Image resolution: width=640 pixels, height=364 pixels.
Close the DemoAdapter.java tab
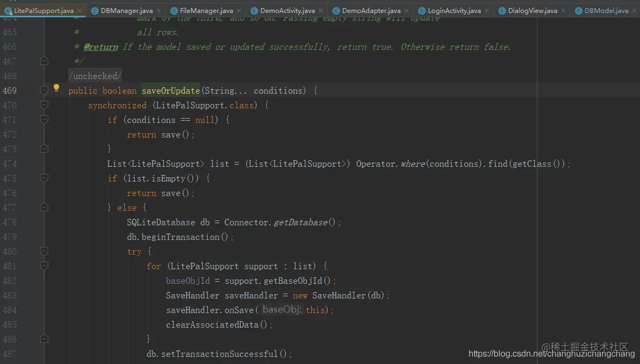point(407,11)
